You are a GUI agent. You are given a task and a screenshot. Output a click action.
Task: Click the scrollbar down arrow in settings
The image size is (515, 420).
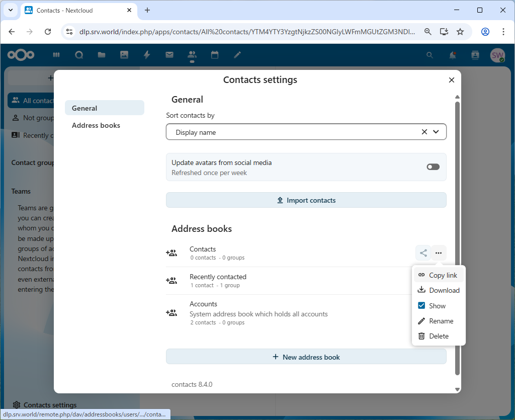pos(457,389)
